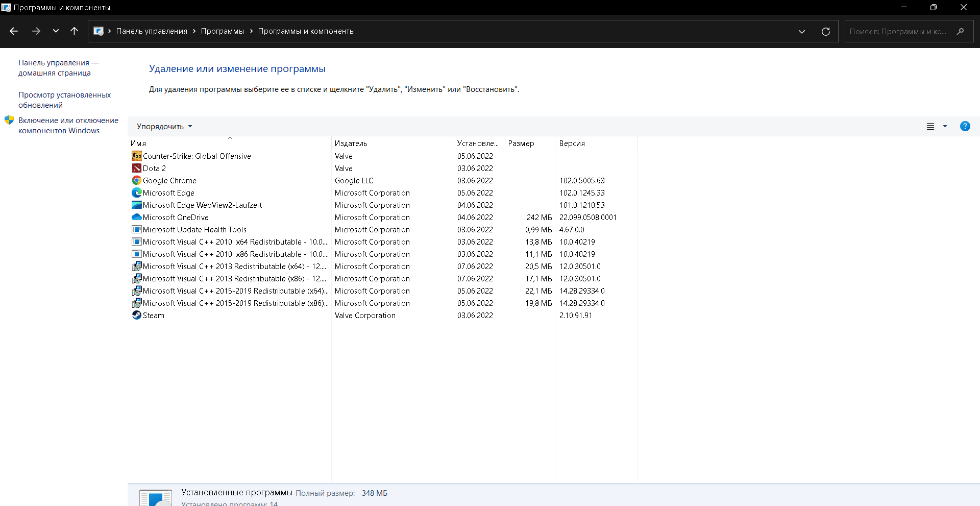
Task: Select Microsoft OneDrive program name
Action: coord(176,217)
